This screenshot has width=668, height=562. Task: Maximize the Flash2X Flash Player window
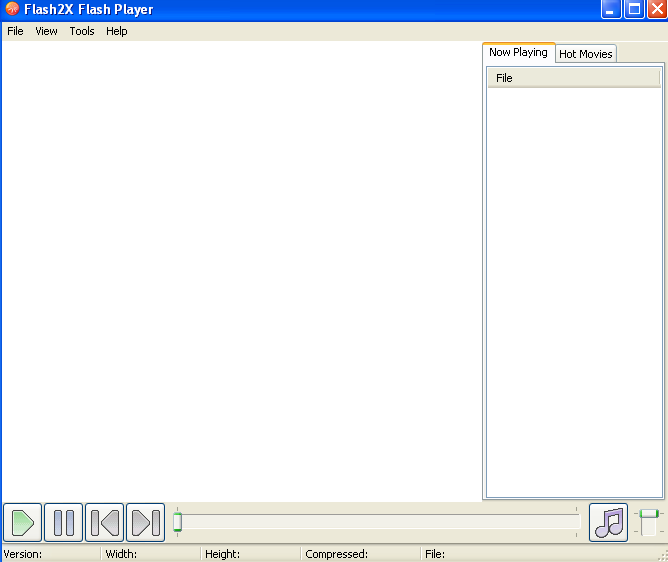click(634, 9)
